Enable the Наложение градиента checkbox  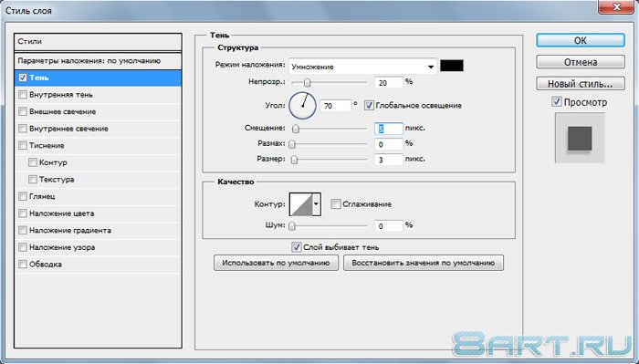23,230
